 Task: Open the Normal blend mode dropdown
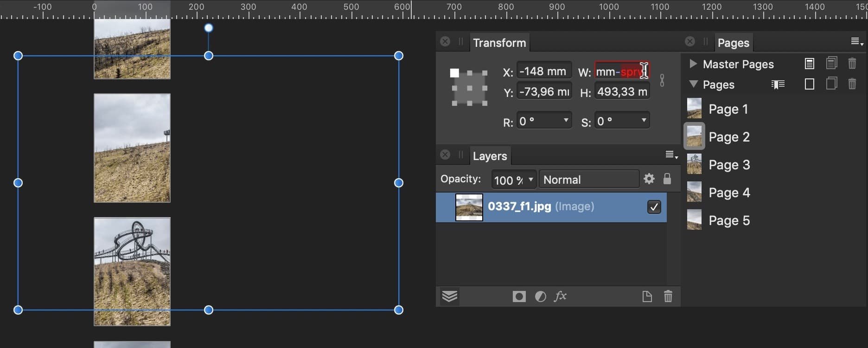coord(589,180)
